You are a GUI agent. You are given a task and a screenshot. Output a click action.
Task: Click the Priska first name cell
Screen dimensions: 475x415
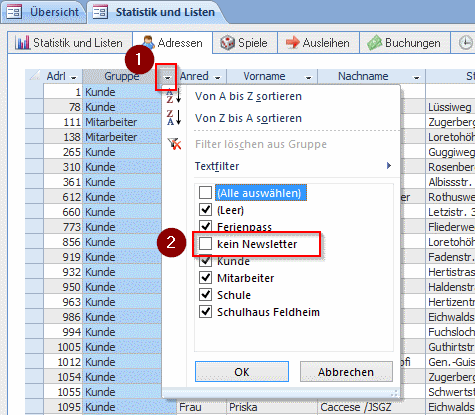[272, 407]
